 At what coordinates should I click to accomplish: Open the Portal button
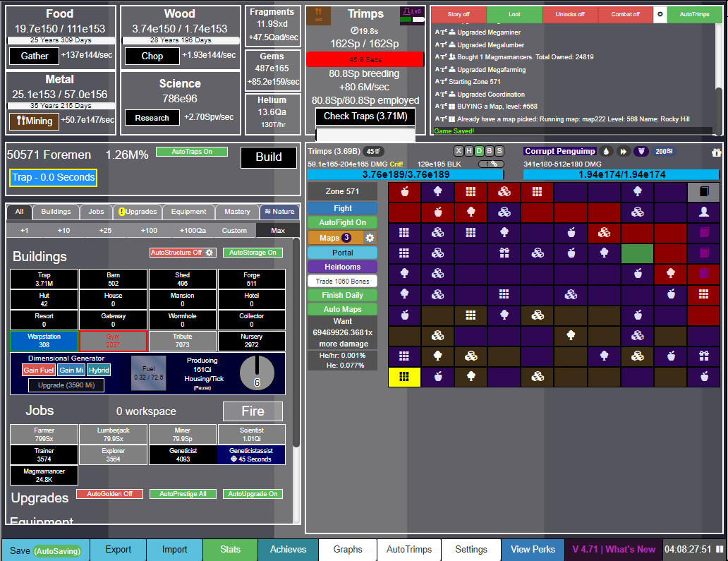[342, 253]
